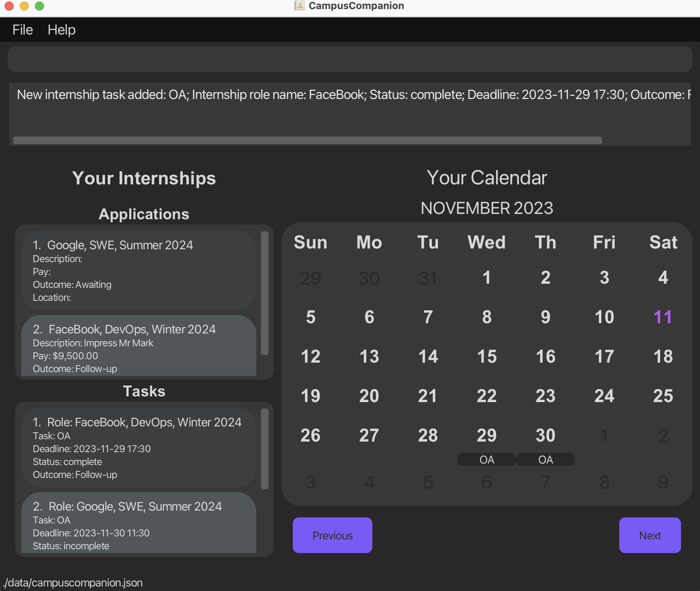
Task: Click the Status: incomplete text
Action: coord(71,546)
